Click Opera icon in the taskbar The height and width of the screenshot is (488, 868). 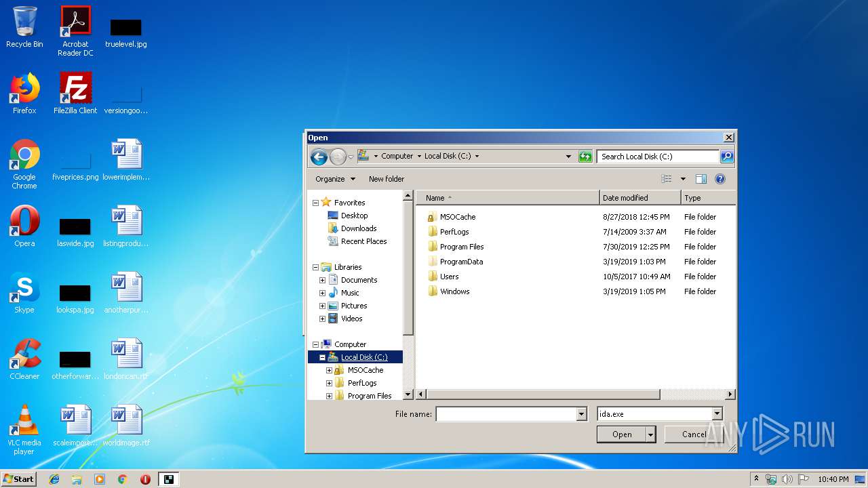(x=145, y=479)
